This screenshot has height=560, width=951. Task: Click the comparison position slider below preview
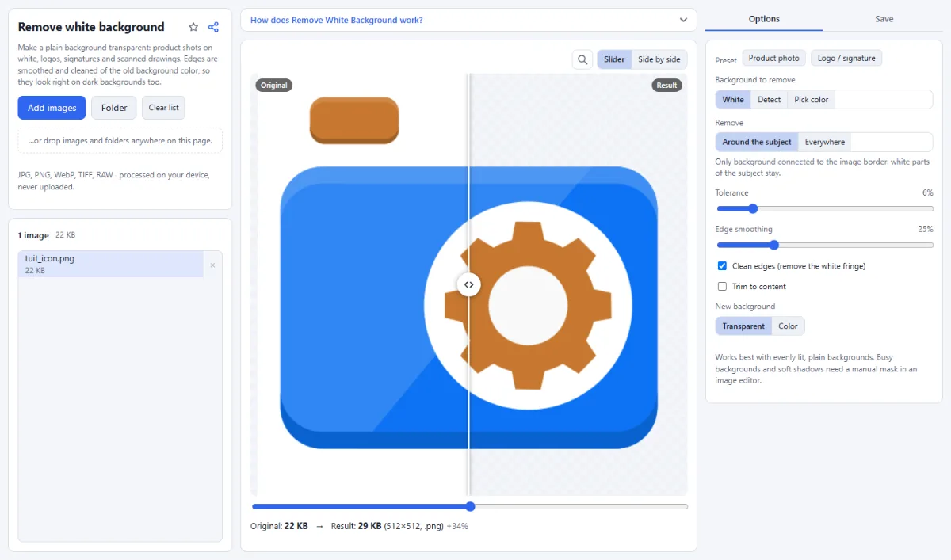point(470,507)
